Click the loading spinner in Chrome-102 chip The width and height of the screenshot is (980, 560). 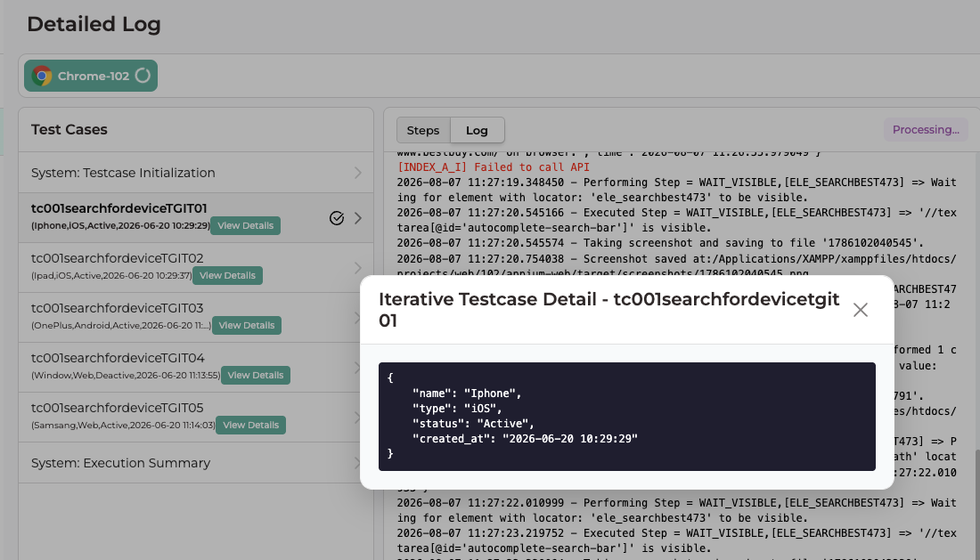tap(143, 76)
